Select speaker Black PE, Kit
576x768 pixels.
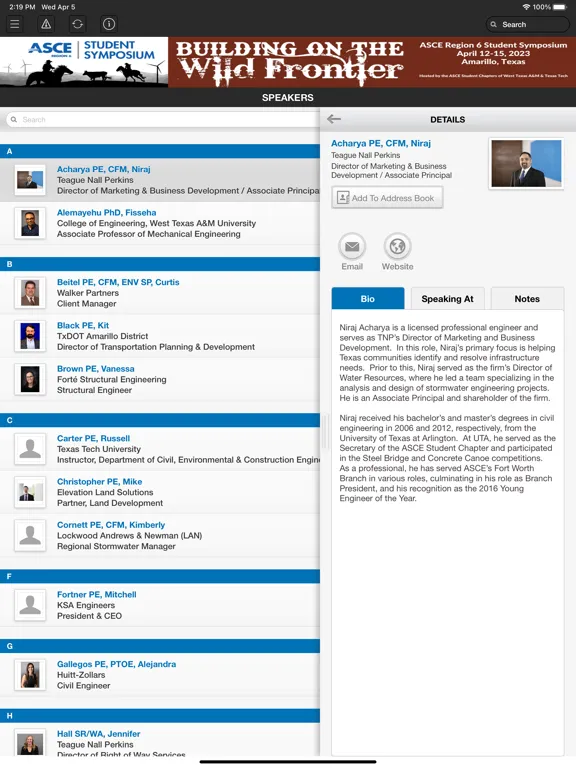[160, 336]
